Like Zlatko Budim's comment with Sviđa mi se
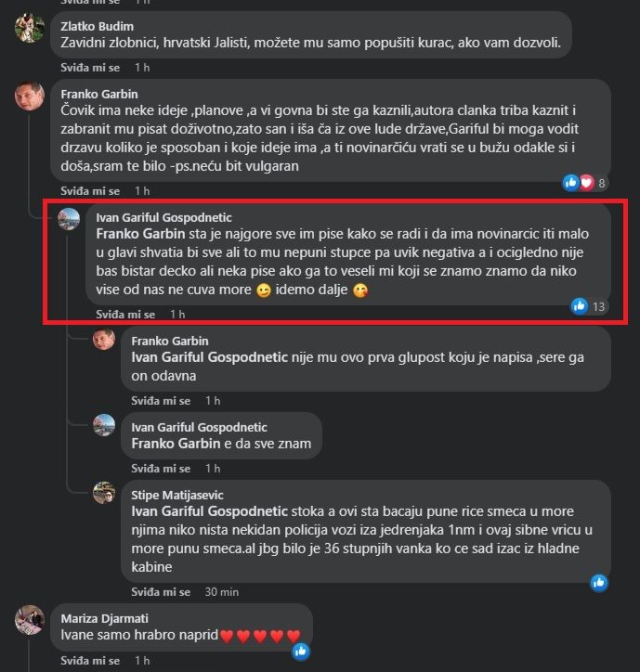640x672 pixels. coord(90,68)
